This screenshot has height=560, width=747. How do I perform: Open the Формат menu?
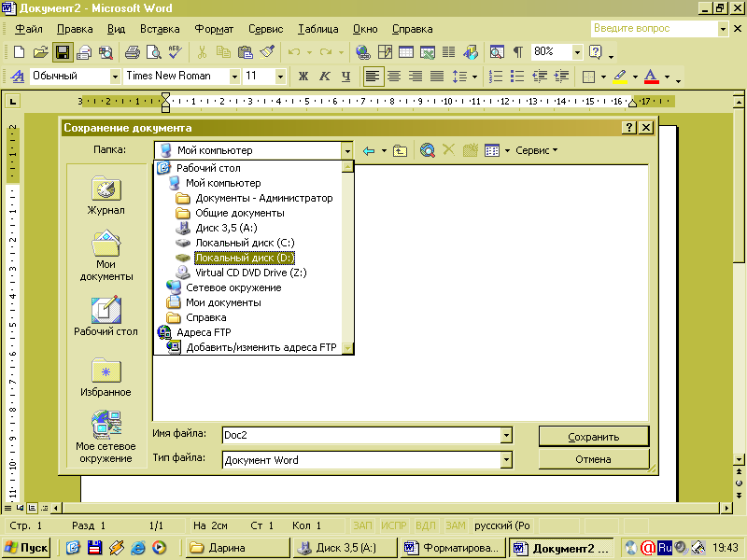click(214, 29)
